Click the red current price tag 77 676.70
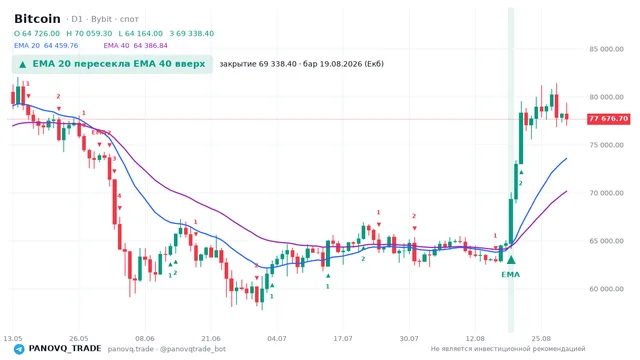This screenshot has height=360, width=640. point(608,119)
